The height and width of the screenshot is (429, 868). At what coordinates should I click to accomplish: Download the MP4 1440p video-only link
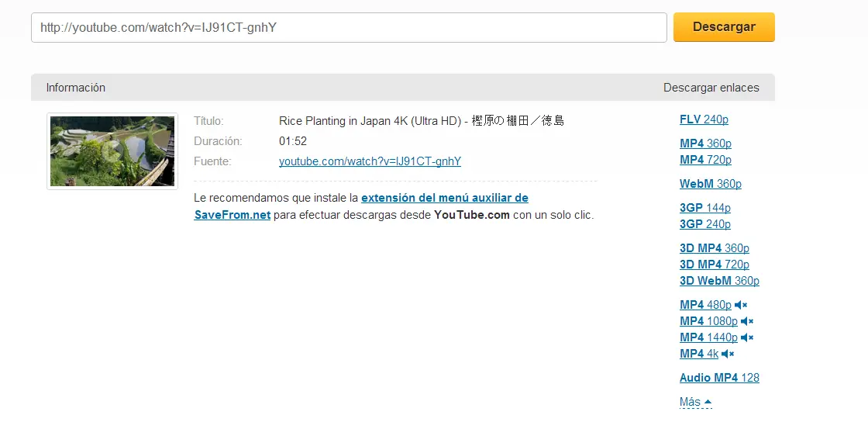pos(708,337)
